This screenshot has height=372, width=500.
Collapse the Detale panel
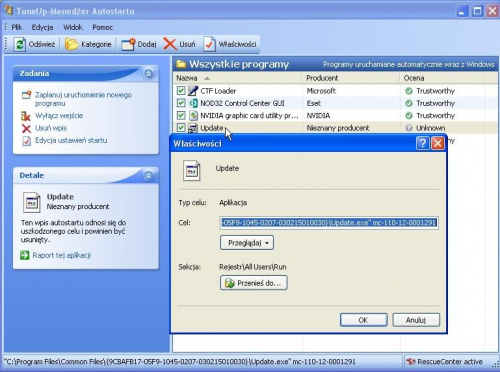click(x=148, y=175)
